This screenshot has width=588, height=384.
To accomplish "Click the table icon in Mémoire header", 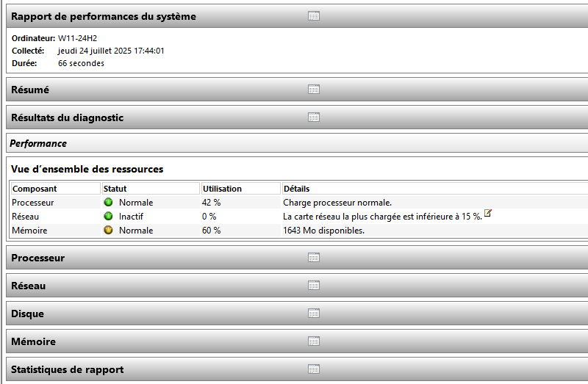I will (314, 341).
